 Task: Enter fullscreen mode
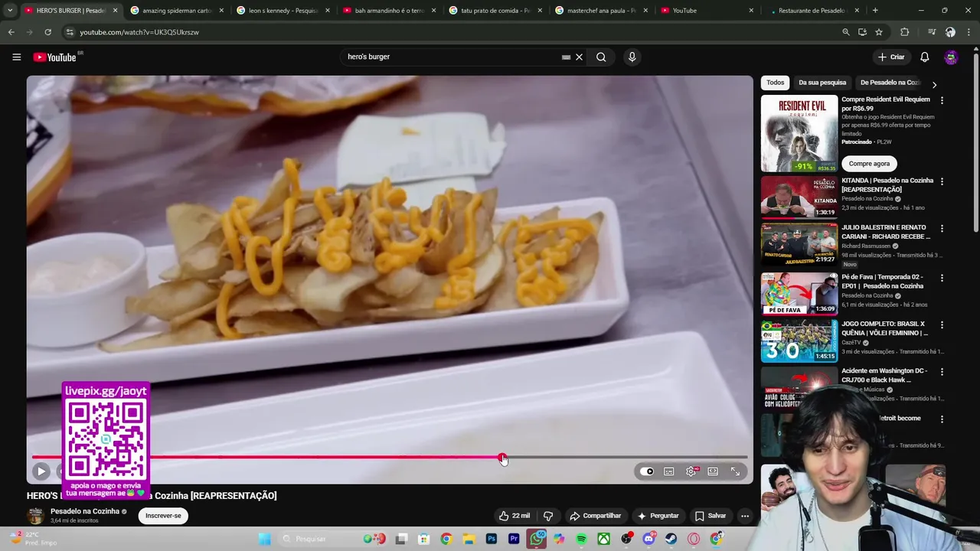[x=735, y=471]
